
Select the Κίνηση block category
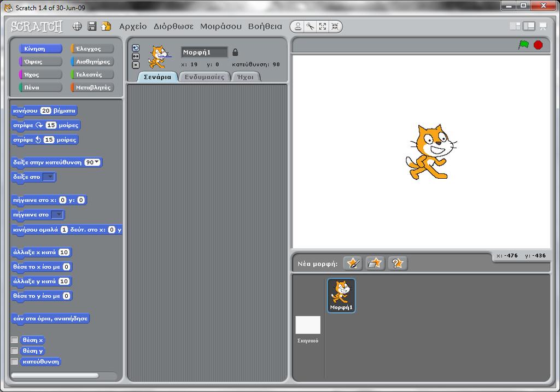(40, 49)
